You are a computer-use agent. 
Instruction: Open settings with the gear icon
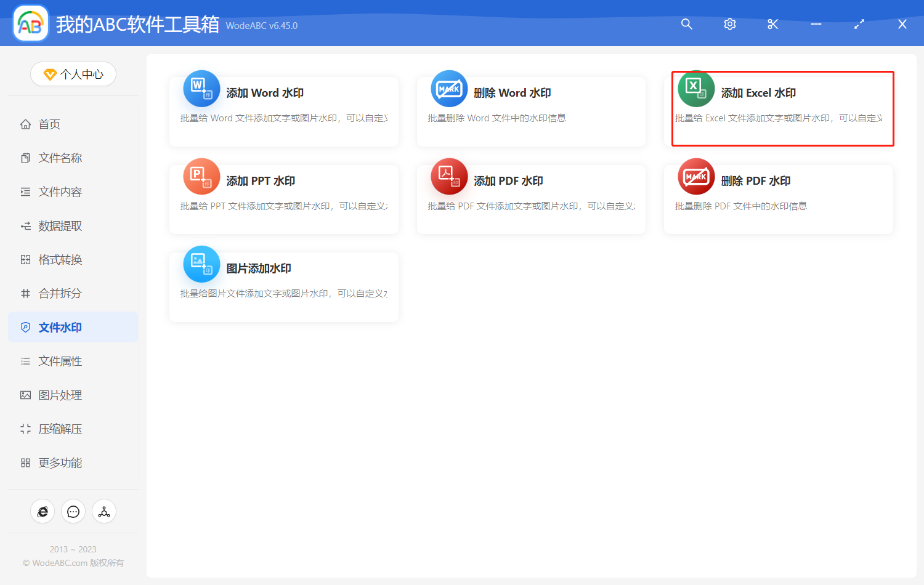pos(729,24)
